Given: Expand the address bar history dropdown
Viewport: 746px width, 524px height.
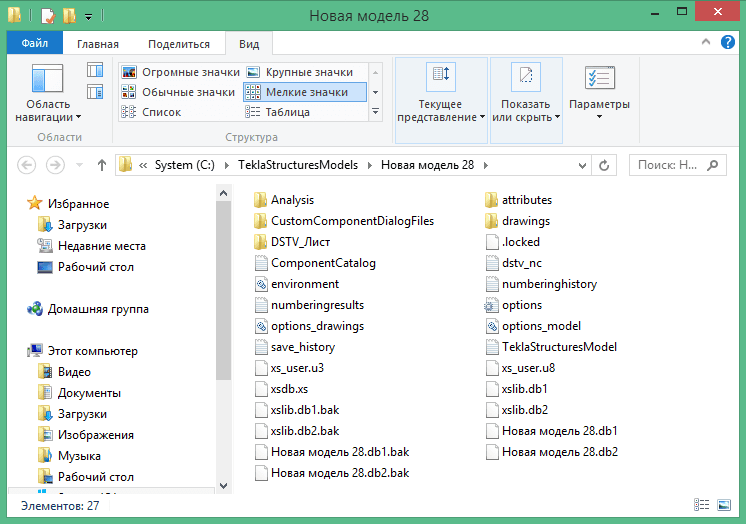Looking at the screenshot, I should (582, 166).
